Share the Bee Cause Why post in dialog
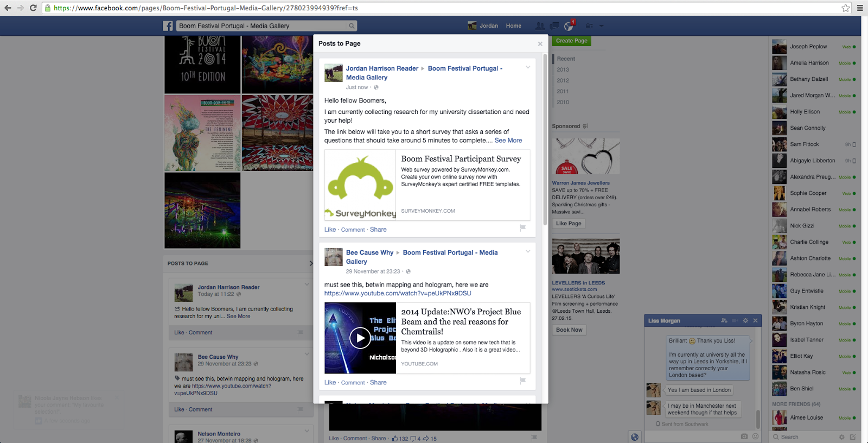This screenshot has width=868, height=443. [x=378, y=382]
